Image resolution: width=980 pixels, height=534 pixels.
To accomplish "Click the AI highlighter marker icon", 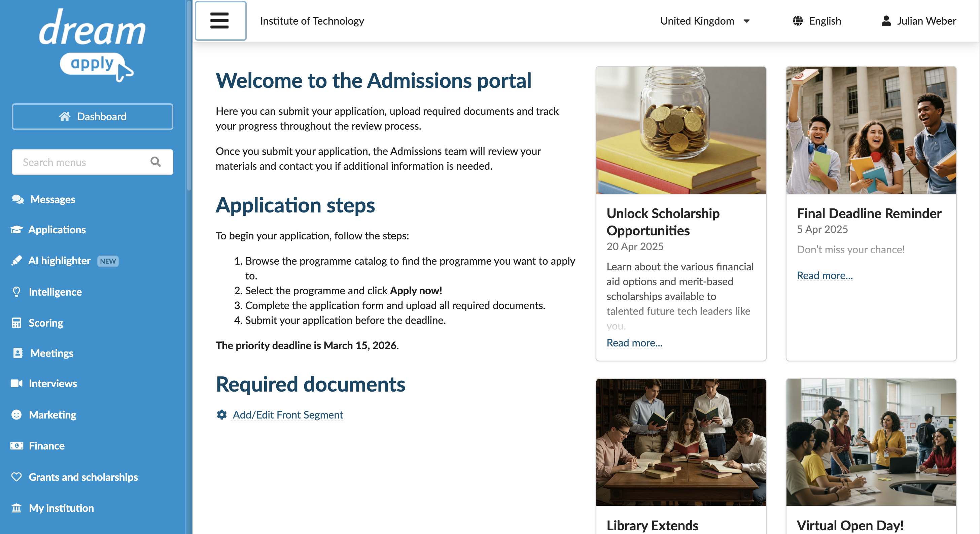I will 16,261.
